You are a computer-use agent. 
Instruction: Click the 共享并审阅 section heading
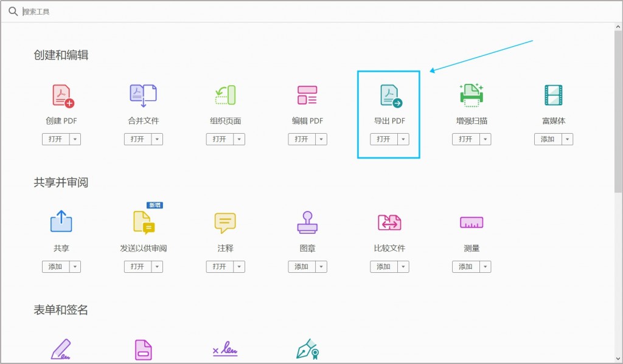61,182
